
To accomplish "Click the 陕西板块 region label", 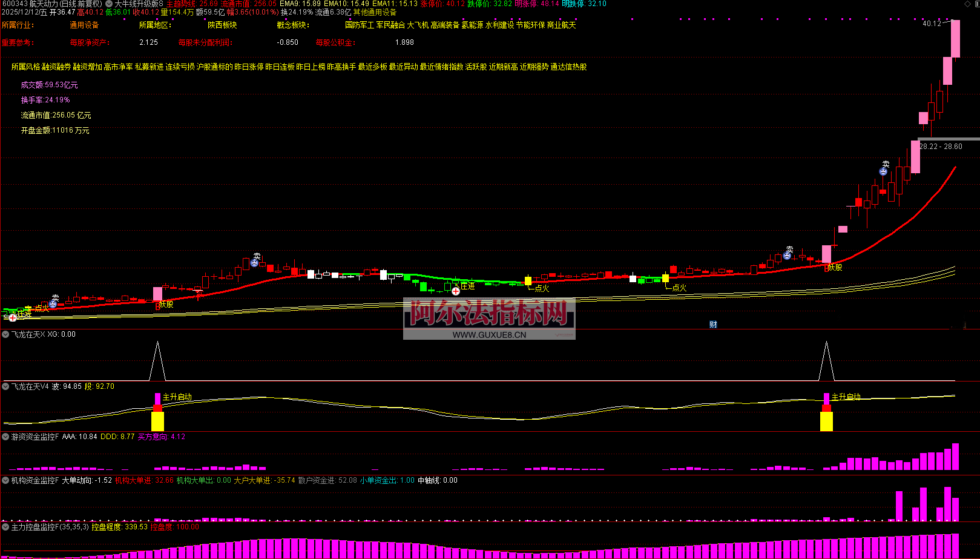I will click(x=222, y=25).
